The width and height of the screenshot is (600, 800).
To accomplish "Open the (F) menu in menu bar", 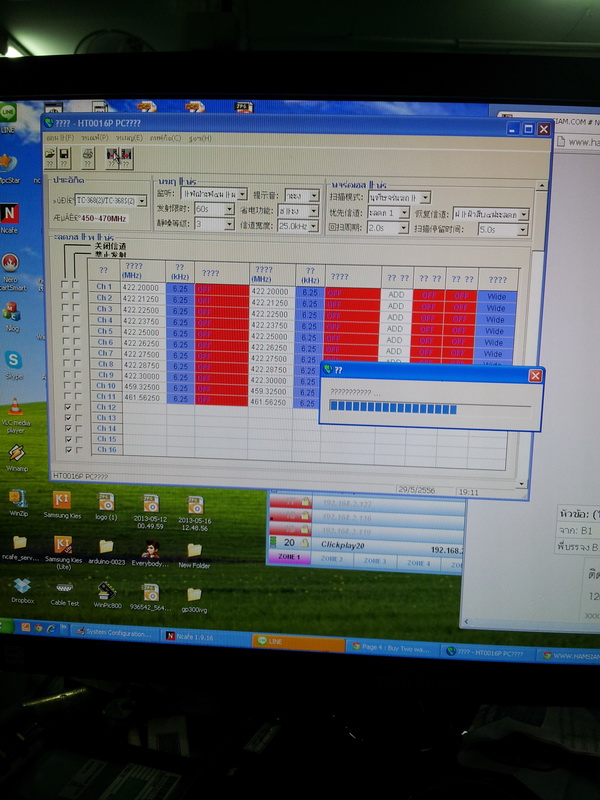I will tap(60, 138).
